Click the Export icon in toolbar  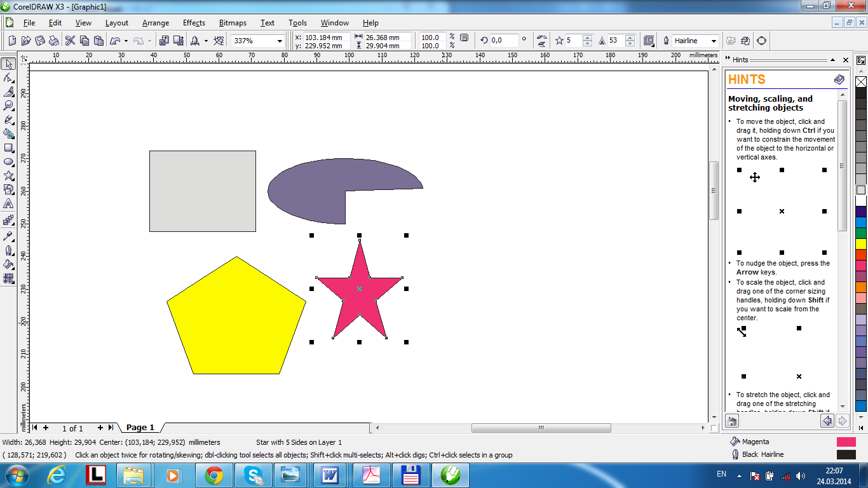177,41
